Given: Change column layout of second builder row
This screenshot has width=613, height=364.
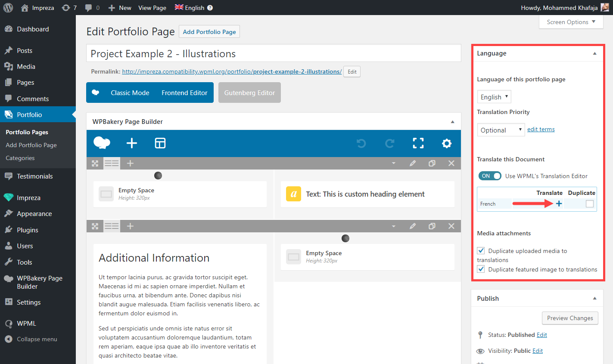Looking at the screenshot, I should 112,226.
